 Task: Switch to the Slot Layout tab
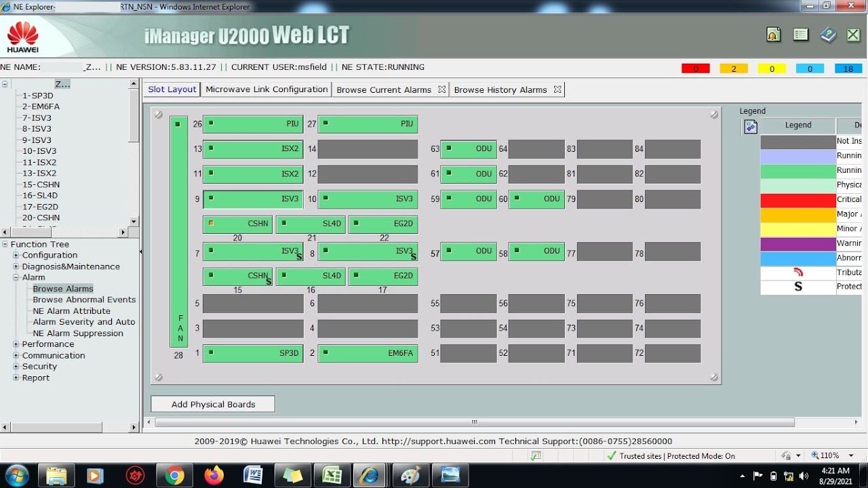(x=172, y=89)
